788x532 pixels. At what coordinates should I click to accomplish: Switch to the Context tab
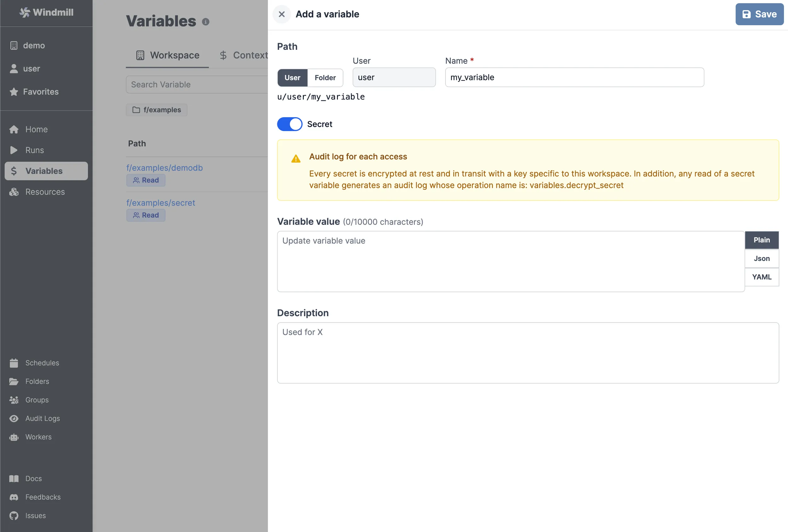[x=251, y=55]
